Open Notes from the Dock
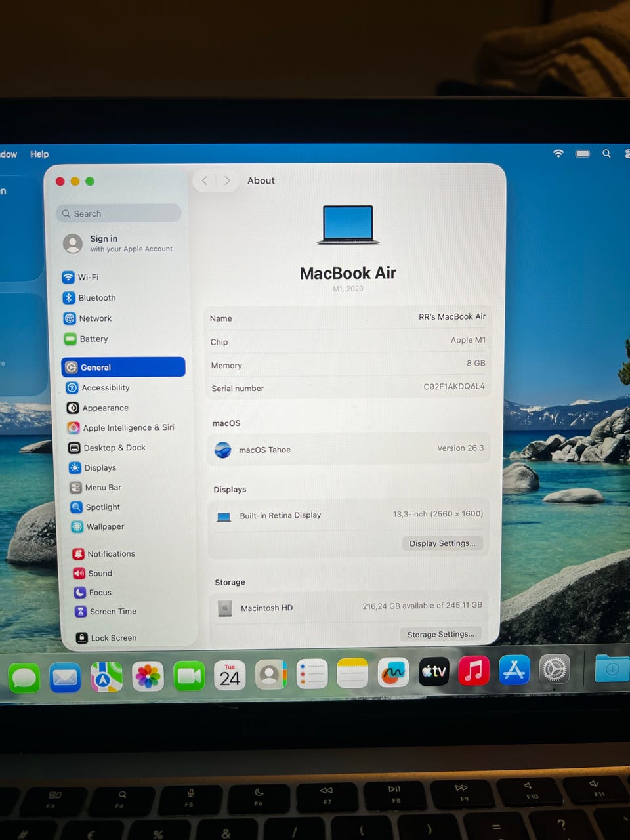Image resolution: width=630 pixels, height=840 pixels. click(352, 673)
